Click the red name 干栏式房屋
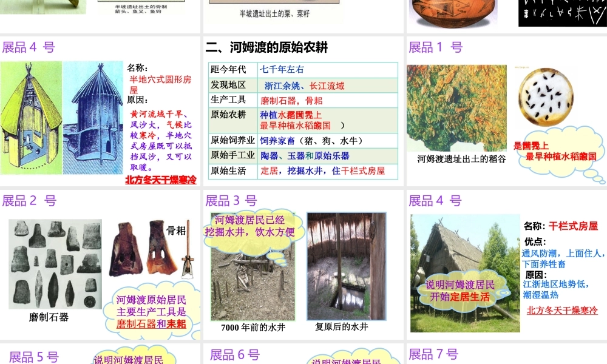 tap(574, 226)
